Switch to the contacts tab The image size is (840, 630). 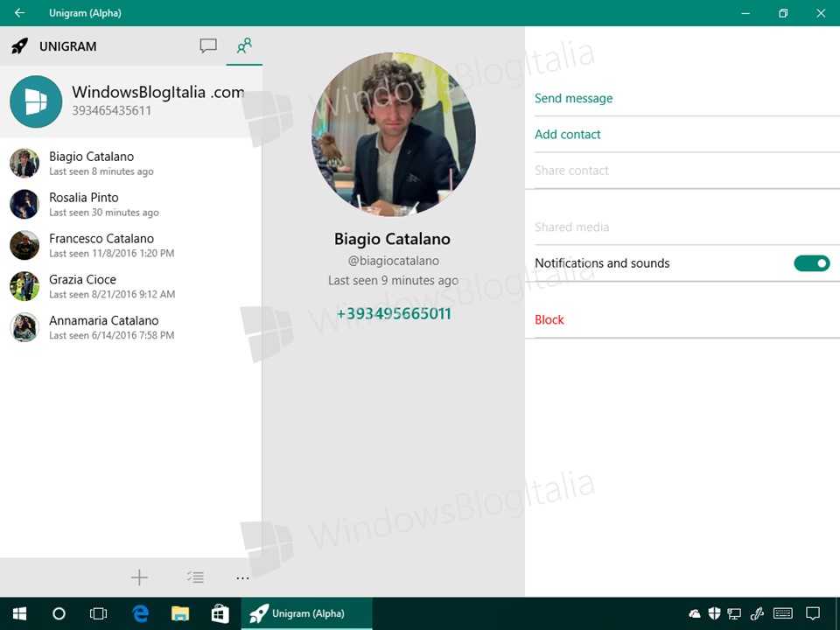click(244, 46)
